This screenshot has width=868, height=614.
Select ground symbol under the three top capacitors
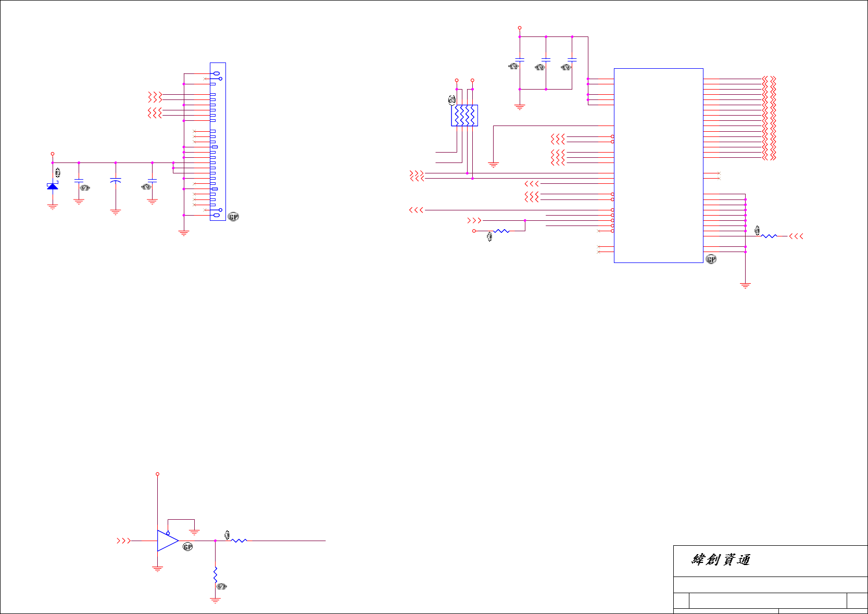tap(520, 107)
